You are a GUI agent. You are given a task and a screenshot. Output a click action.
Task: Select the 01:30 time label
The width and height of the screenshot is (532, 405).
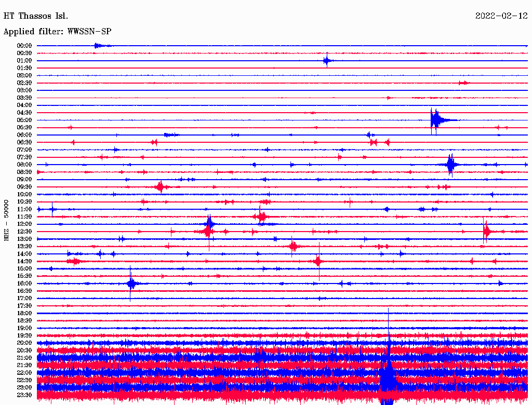pyautogui.click(x=24, y=68)
